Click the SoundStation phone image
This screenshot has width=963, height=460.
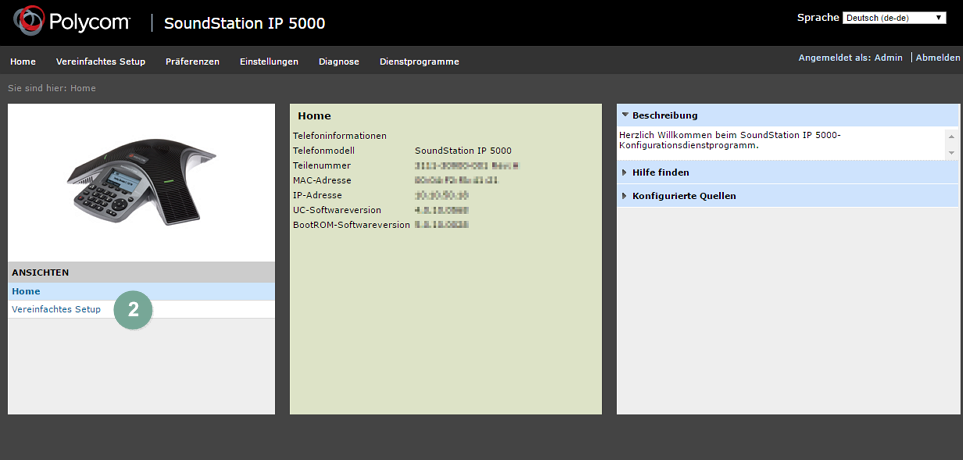coord(141,180)
